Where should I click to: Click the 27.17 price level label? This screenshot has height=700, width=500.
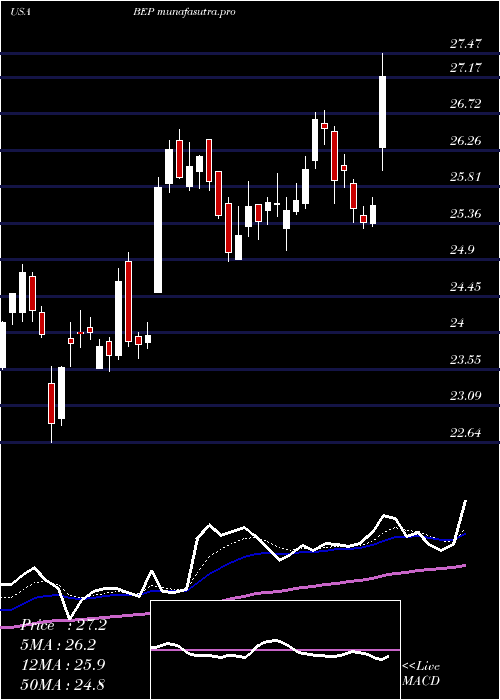pyautogui.click(x=465, y=68)
